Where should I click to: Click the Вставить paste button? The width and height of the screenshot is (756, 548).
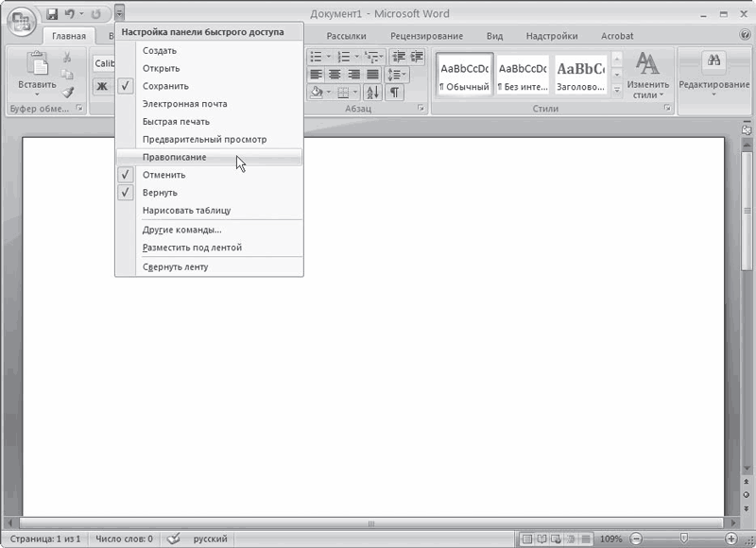pyautogui.click(x=37, y=74)
